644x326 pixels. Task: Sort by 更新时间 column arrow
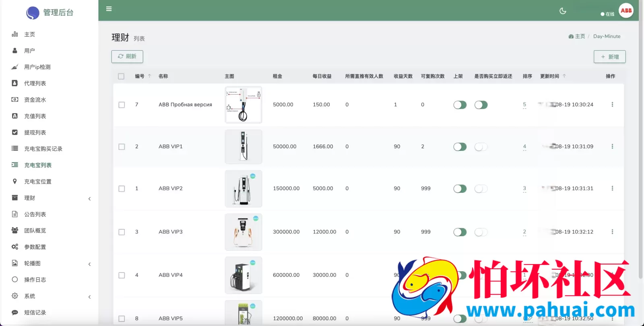[x=564, y=76]
